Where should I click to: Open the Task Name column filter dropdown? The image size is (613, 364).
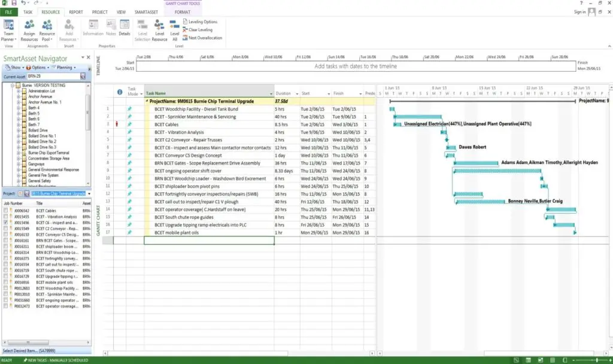(271, 93)
